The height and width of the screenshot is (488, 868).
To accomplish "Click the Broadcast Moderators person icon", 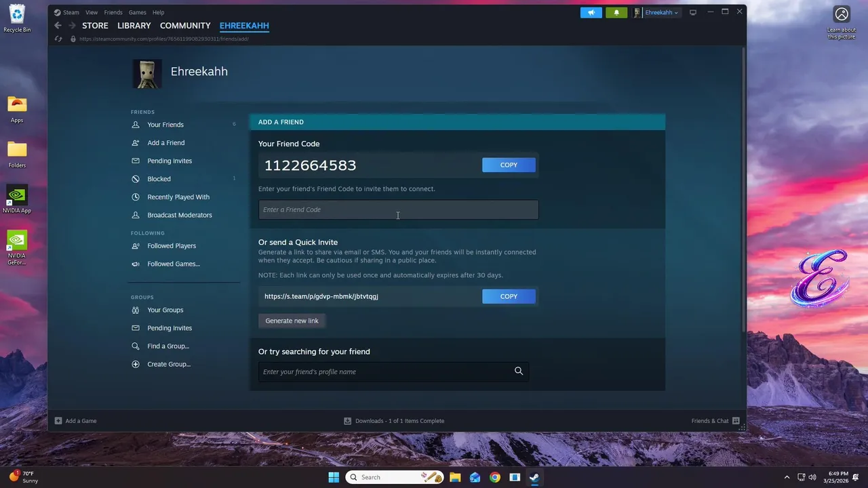I will pyautogui.click(x=136, y=215).
